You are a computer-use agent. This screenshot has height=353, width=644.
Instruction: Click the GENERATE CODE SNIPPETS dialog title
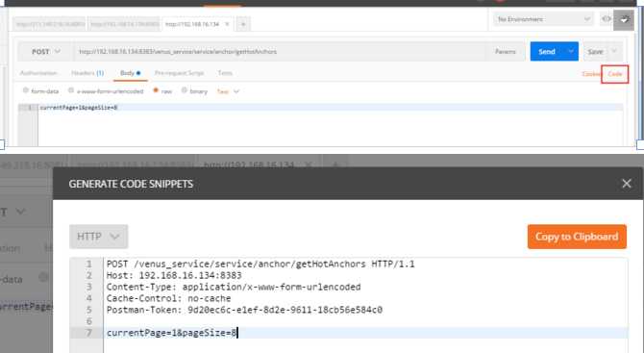click(x=131, y=184)
